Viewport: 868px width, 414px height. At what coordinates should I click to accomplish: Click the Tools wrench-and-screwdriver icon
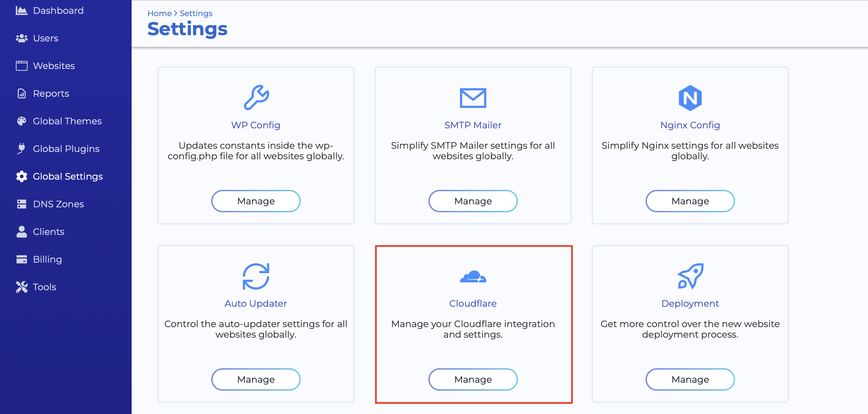(x=22, y=287)
